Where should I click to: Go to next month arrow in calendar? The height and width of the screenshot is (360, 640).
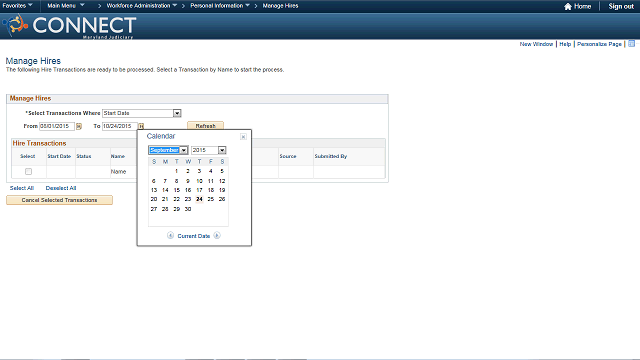point(217,236)
